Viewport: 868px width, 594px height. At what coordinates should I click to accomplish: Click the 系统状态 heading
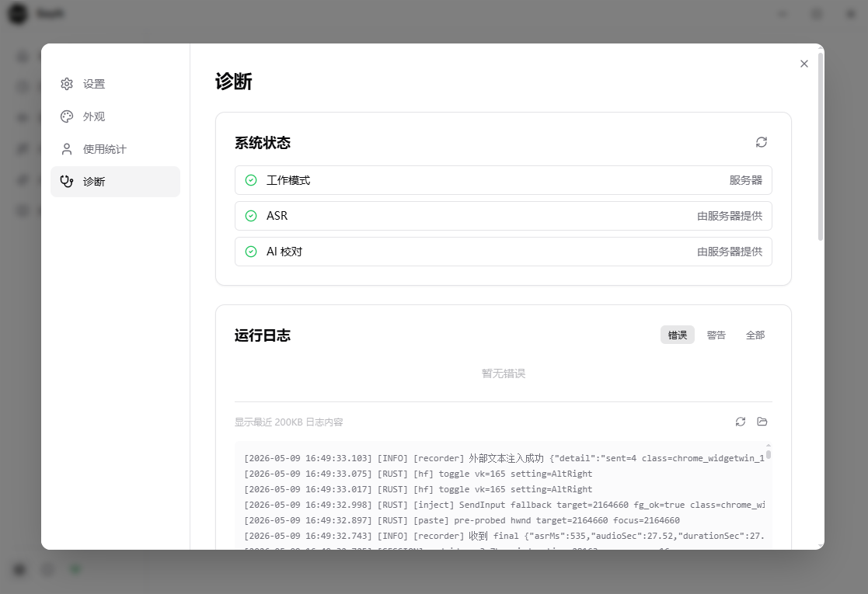(x=263, y=143)
